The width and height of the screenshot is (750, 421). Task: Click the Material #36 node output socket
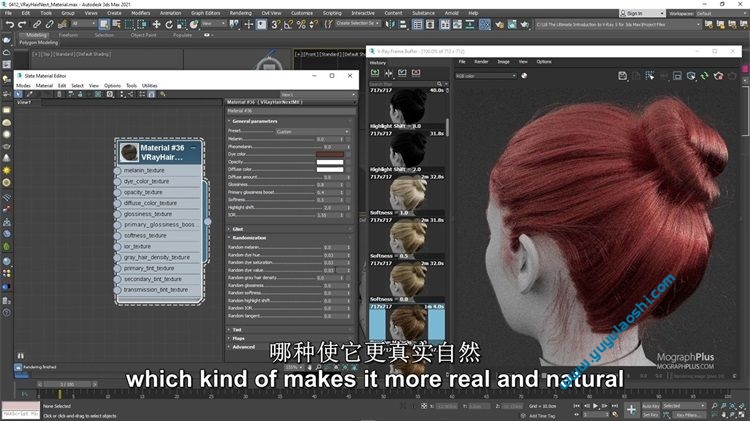[208, 222]
